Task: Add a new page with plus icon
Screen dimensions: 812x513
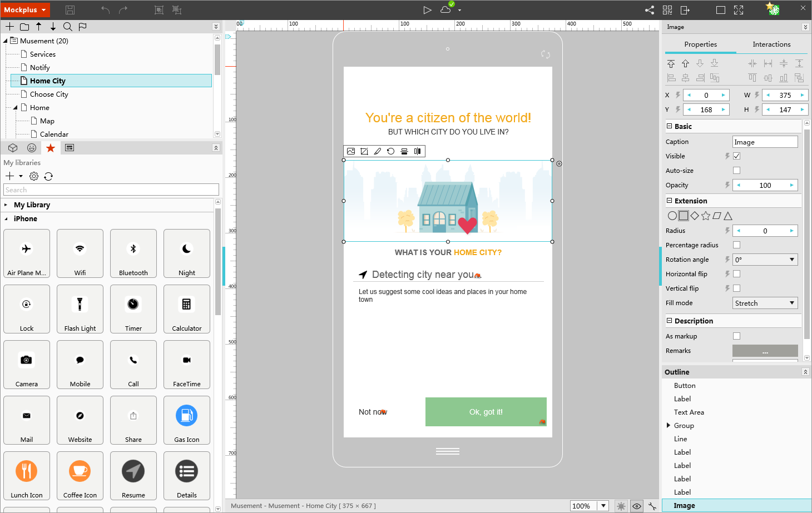Action: pyautogui.click(x=10, y=27)
